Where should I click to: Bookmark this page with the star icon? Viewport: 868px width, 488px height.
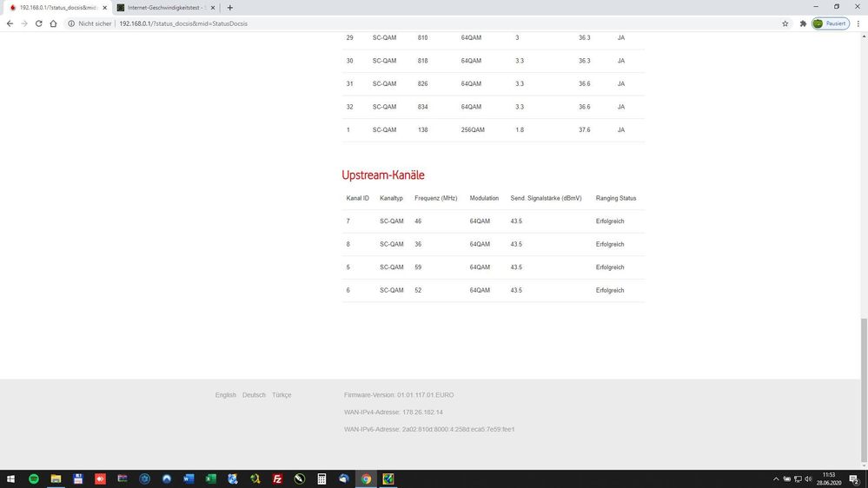tap(785, 23)
